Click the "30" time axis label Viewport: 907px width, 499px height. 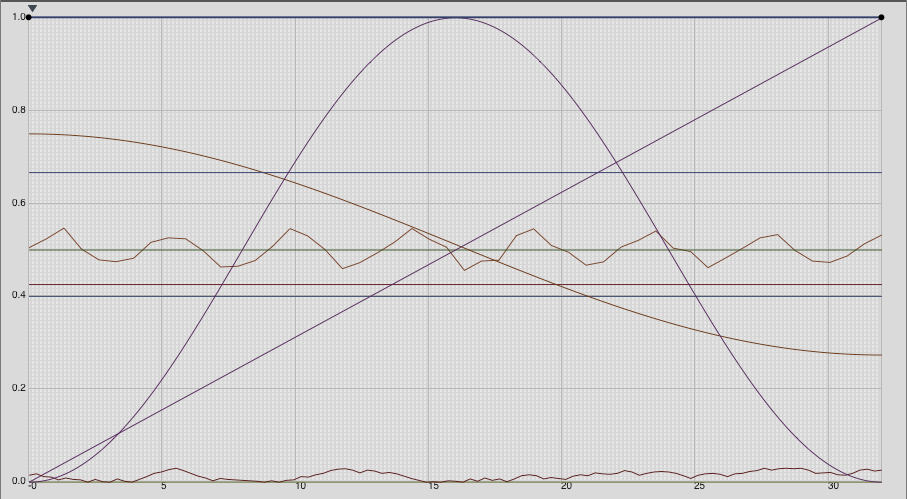pyautogui.click(x=833, y=486)
